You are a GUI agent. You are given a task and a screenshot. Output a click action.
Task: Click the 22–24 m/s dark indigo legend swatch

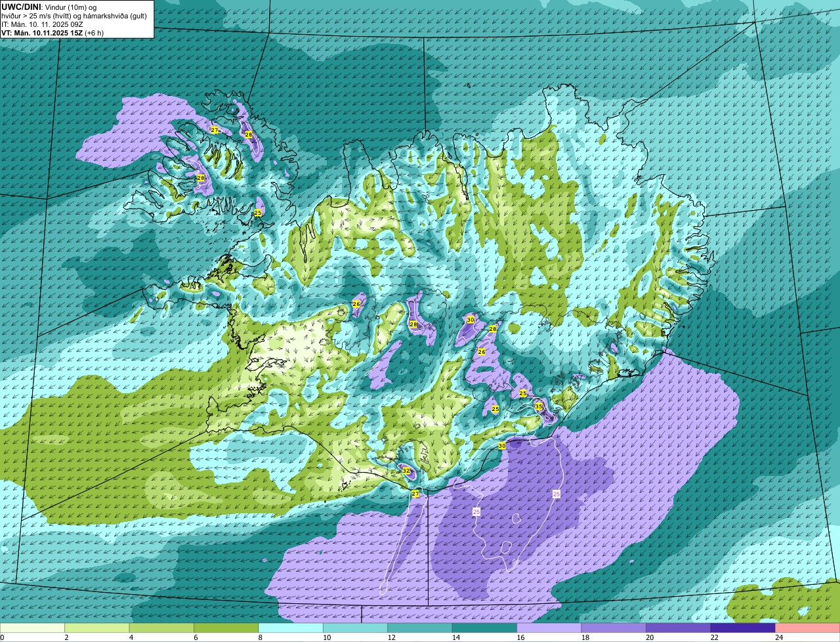(743, 628)
